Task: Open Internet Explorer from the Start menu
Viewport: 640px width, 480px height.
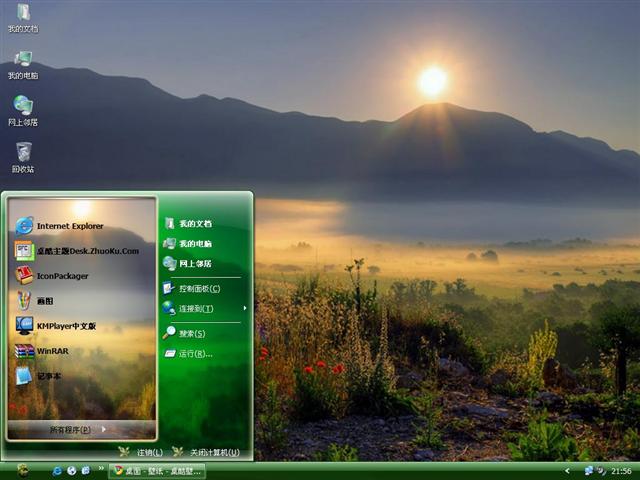Action: (x=68, y=226)
